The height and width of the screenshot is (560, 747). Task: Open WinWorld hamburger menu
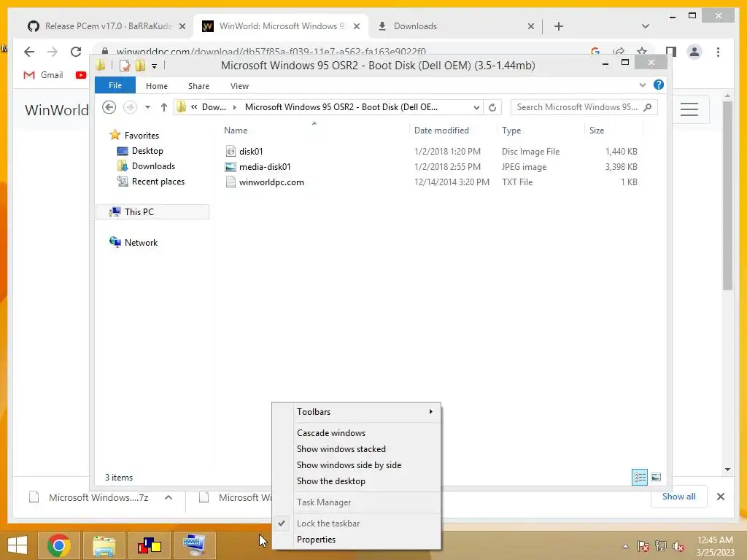pos(689,109)
